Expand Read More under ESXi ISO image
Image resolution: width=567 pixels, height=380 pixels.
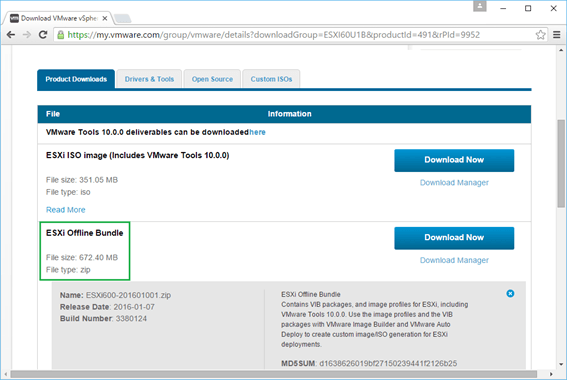(x=65, y=210)
